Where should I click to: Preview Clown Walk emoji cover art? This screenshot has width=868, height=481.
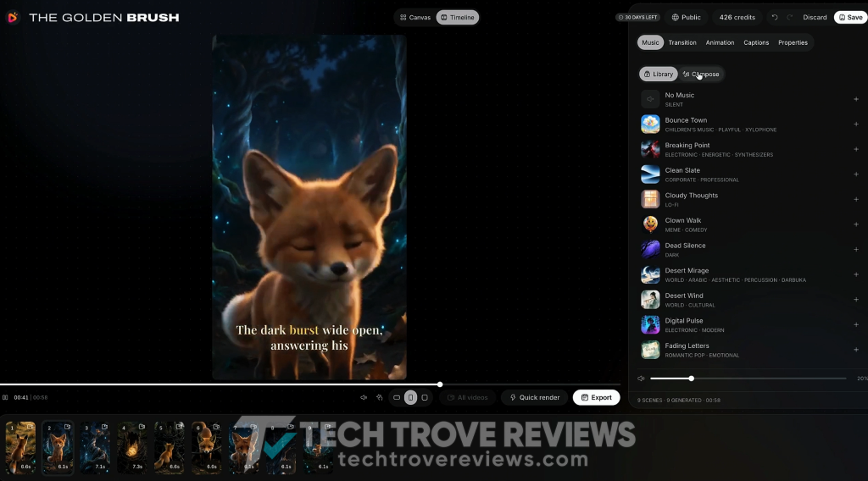click(650, 224)
